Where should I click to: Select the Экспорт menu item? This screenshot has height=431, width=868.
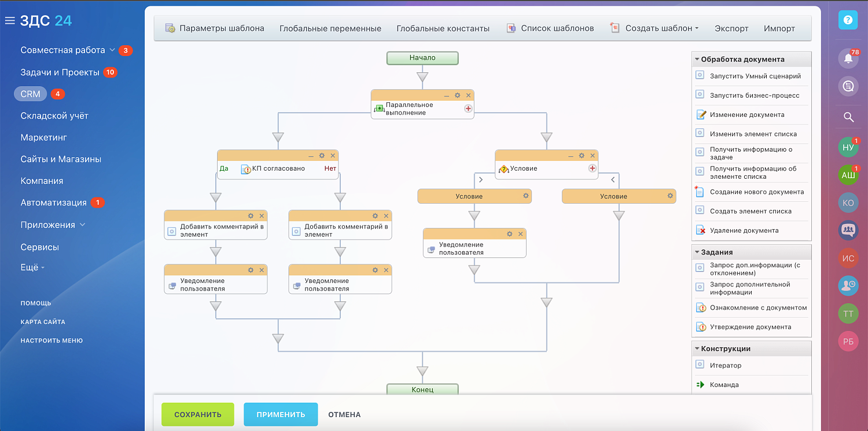731,27
